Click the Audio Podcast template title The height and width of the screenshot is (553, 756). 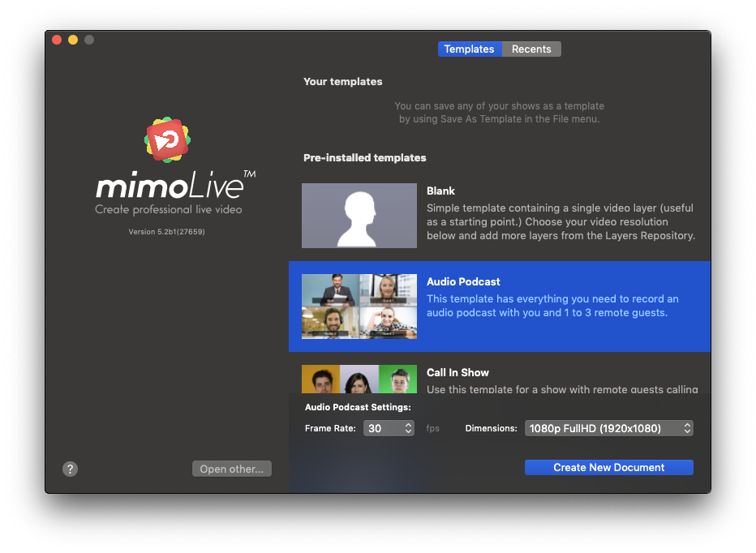[x=463, y=281]
